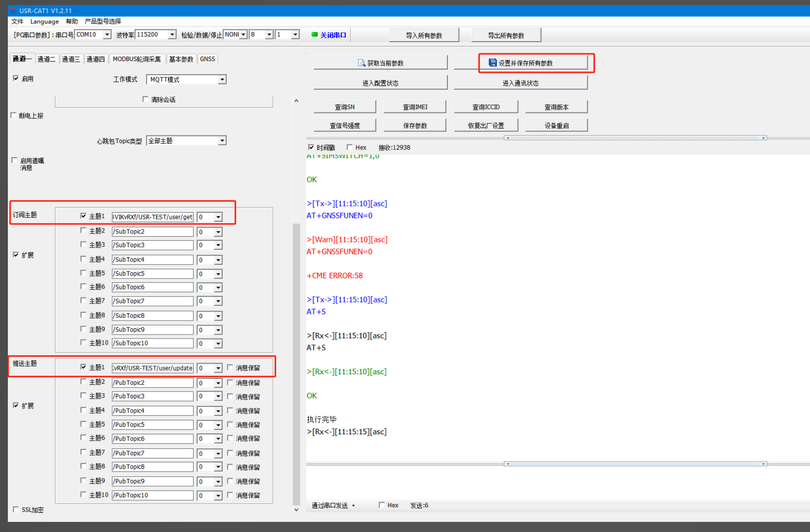Toggle the 时间戳 timestamp checkbox
The height and width of the screenshot is (532, 810).
[311, 148]
